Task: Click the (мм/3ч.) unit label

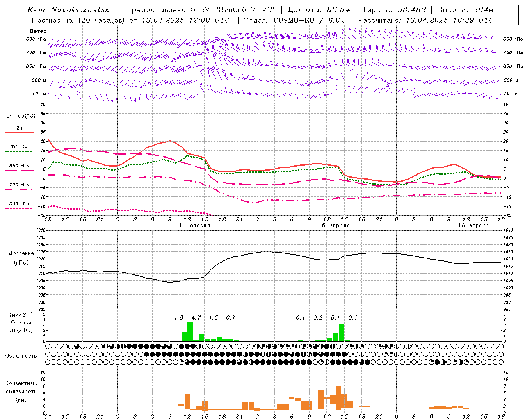Action: [21, 315]
